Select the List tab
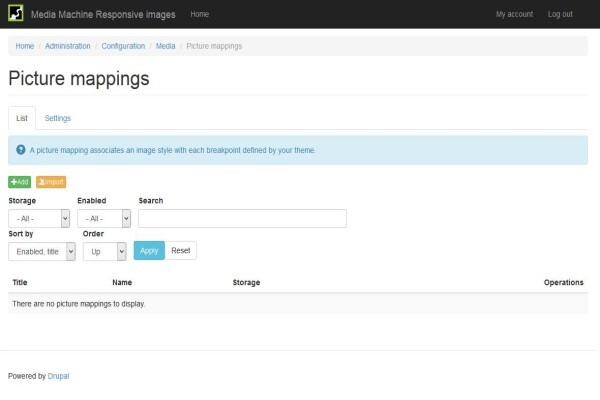This screenshot has width=600, height=400. pos(22,118)
